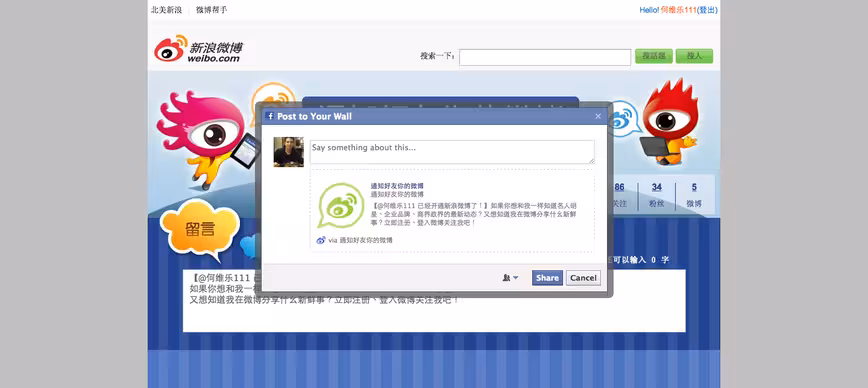This screenshot has width=868, height=388.
Task: Click the Facebook icon in dialog title
Action: [270, 116]
